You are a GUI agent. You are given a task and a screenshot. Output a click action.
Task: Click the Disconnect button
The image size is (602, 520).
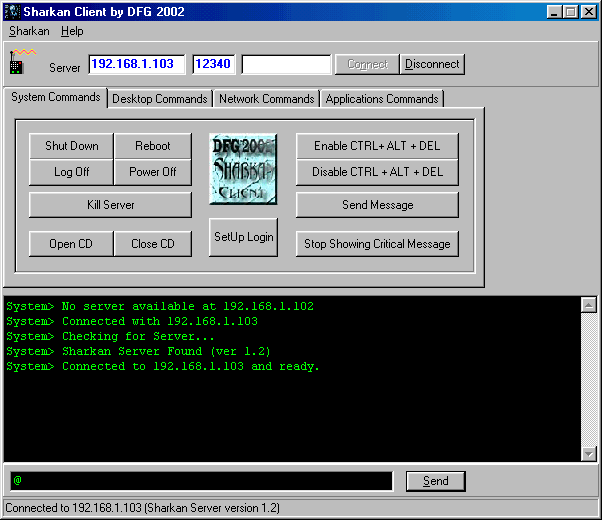pos(432,64)
